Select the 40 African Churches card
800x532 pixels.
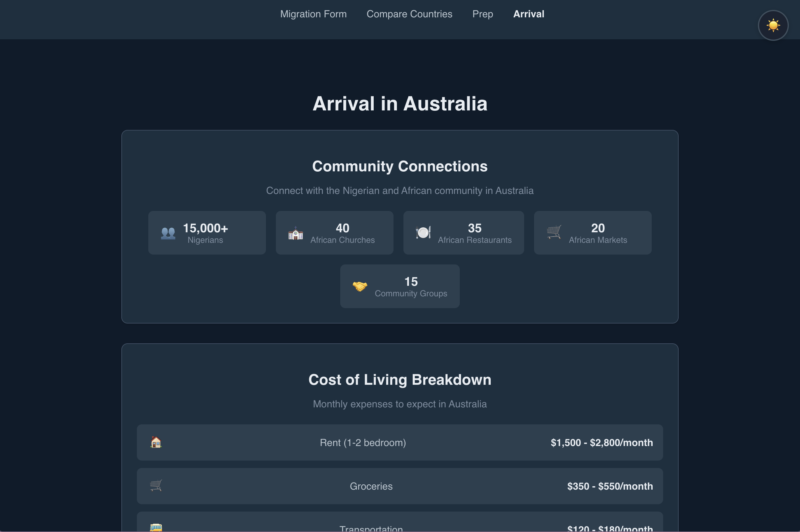coord(334,233)
